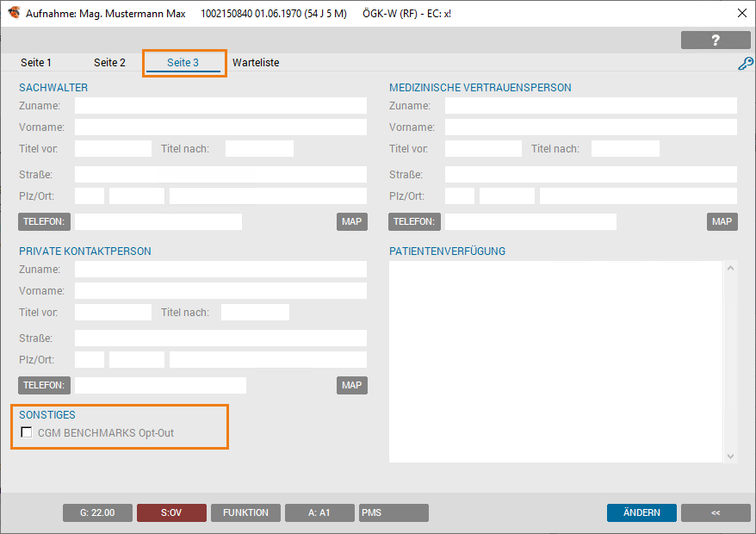Click the question mark help button
756x534 pixels.
tap(715, 40)
